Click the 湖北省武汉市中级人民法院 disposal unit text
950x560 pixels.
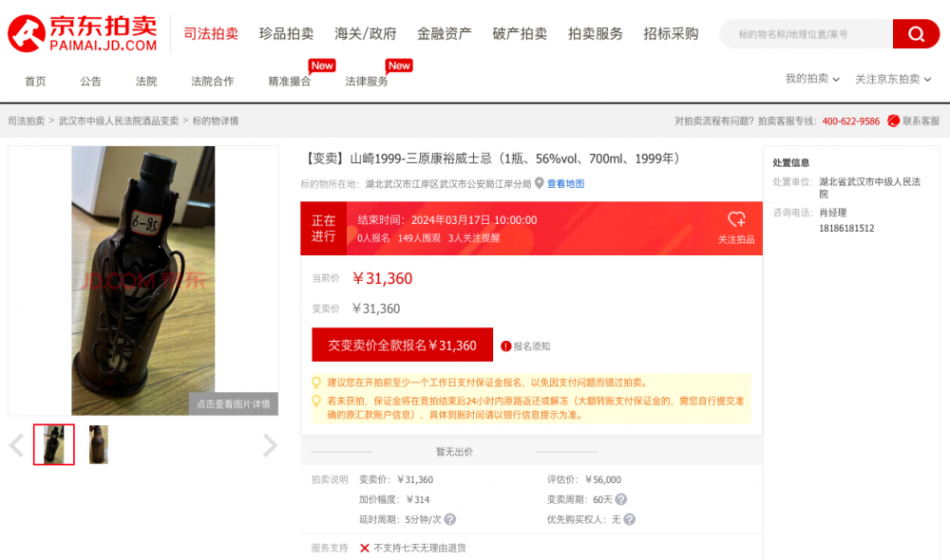[x=870, y=188]
